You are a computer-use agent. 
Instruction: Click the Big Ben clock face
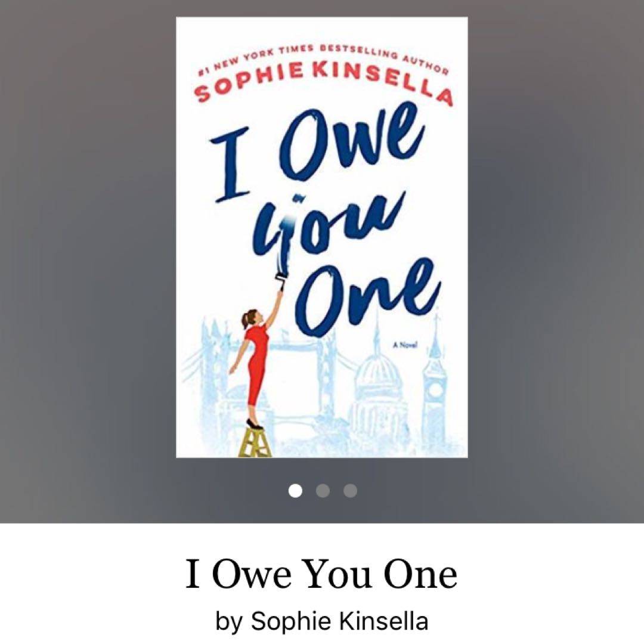tap(435, 389)
